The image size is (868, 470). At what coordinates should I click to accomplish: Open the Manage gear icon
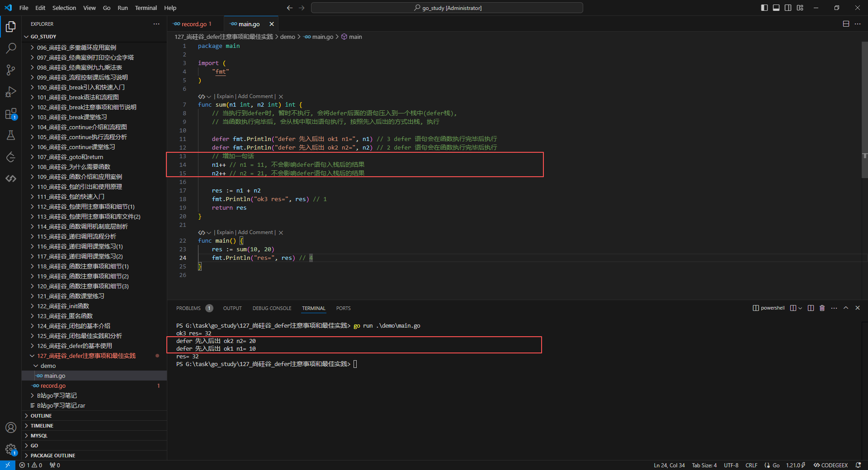tap(11, 449)
